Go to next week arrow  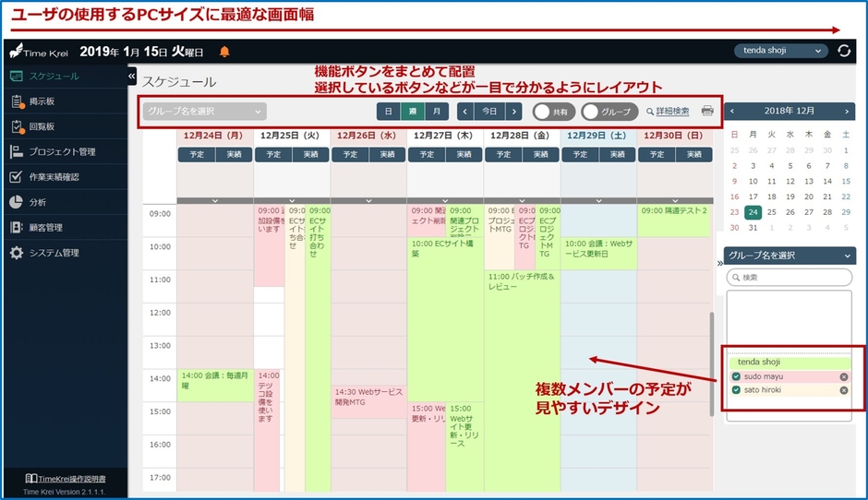click(x=513, y=112)
